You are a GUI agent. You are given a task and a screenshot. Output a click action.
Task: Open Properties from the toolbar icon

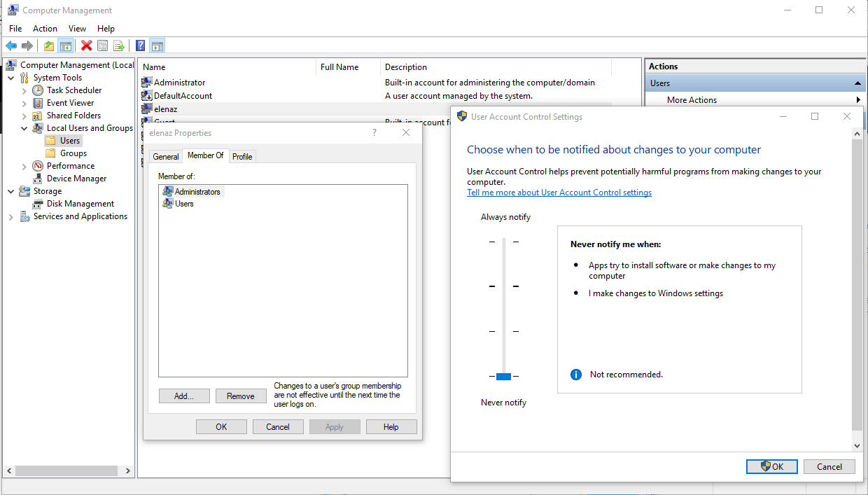click(x=103, y=46)
